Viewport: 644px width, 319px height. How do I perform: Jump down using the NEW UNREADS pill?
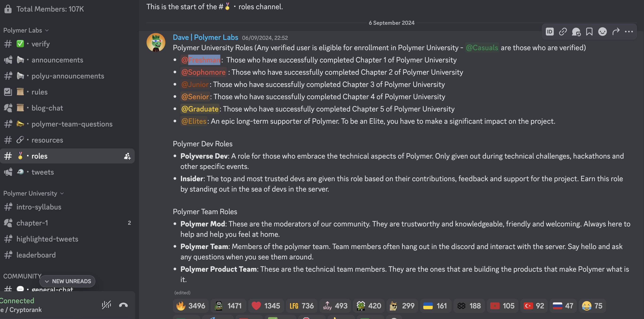[67, 281]
